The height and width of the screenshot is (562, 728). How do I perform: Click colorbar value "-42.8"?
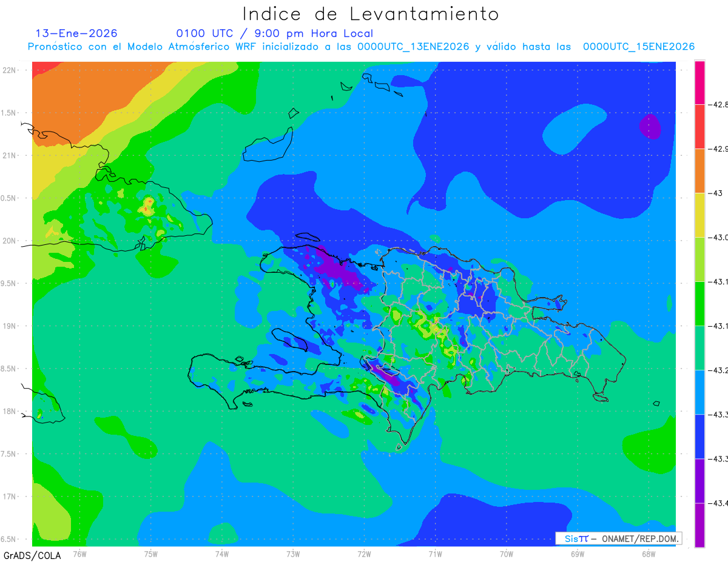(x=719, y=104)
